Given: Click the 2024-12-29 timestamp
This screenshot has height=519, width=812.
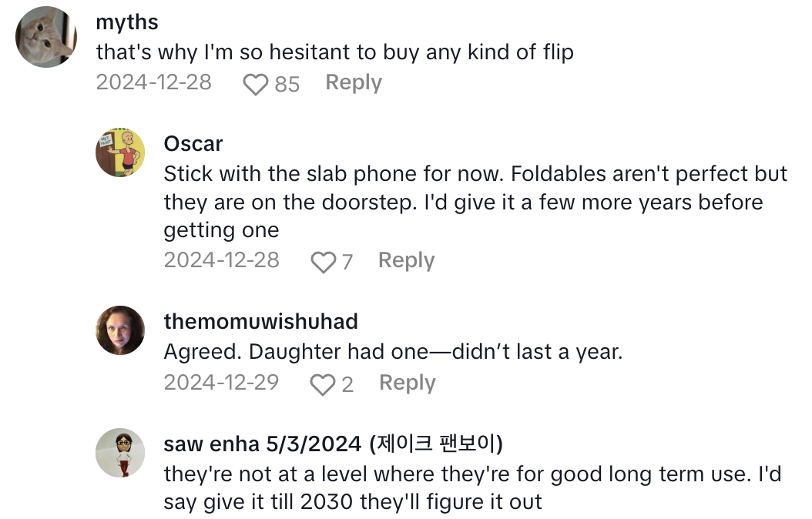Looking at the screenshot, I should [221, 383].
